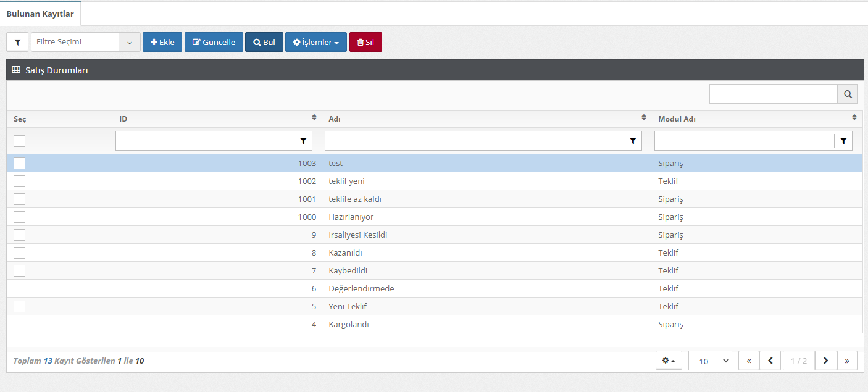The height and width of the screenshot is (392, 868).
Task: Check the box for the 'teklif yeni' row
Action: (20, 181)
